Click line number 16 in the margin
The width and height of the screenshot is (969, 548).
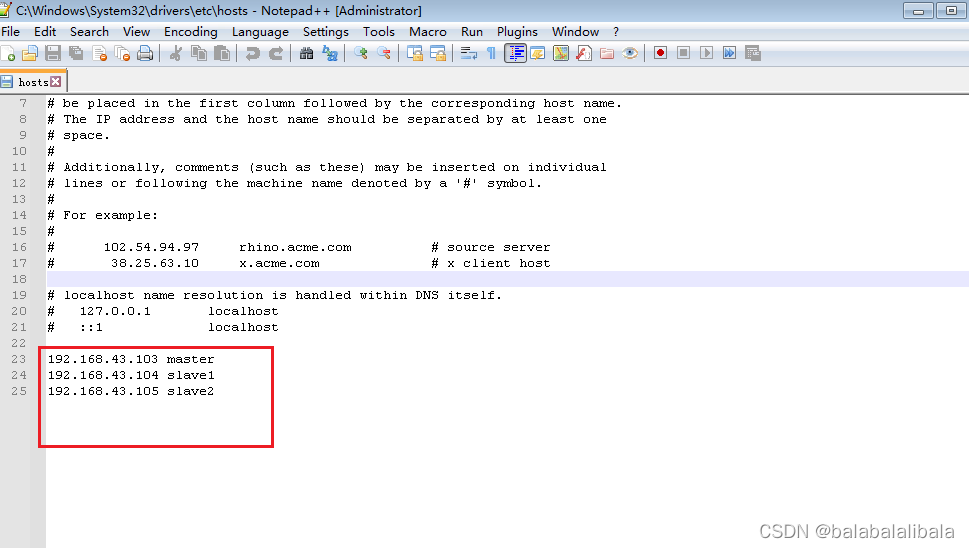coord(19,247)
